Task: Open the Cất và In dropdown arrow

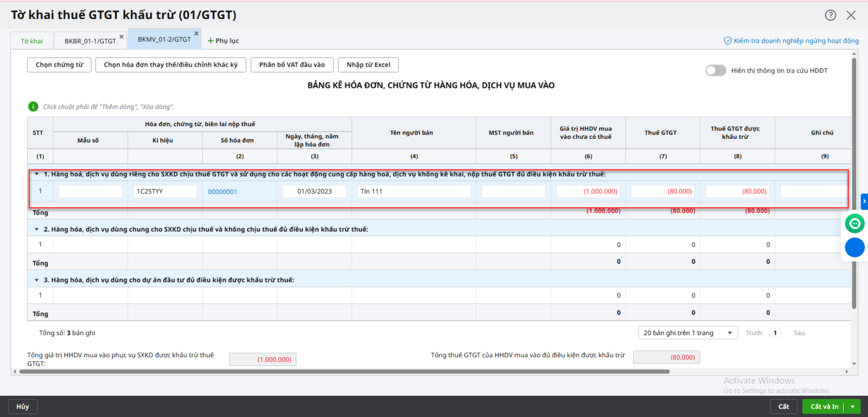Action: coord(853,407)
